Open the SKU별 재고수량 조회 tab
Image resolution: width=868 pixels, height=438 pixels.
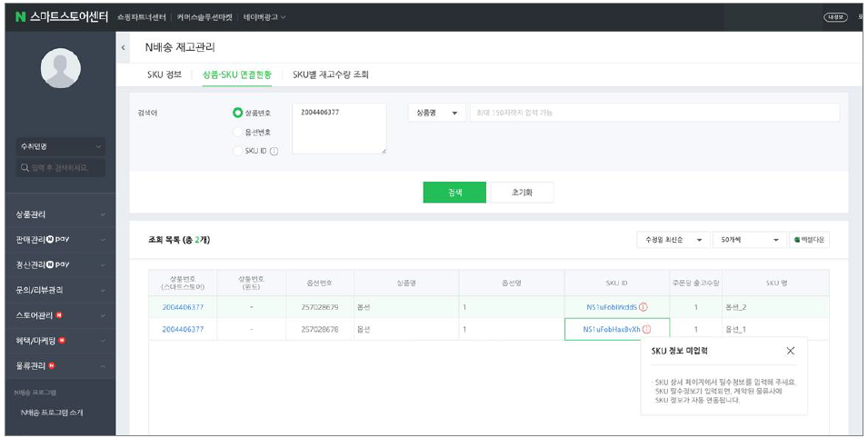pyautogui.click(x=330, y=75)
